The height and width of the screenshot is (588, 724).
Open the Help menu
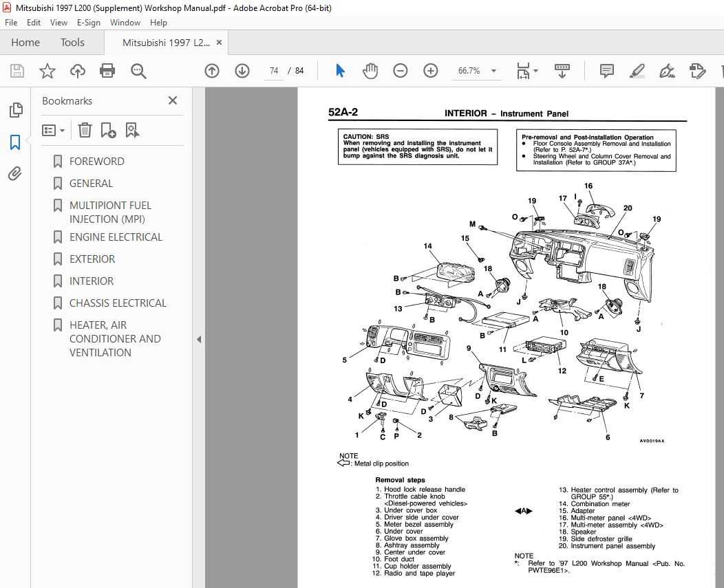[158, 22]
